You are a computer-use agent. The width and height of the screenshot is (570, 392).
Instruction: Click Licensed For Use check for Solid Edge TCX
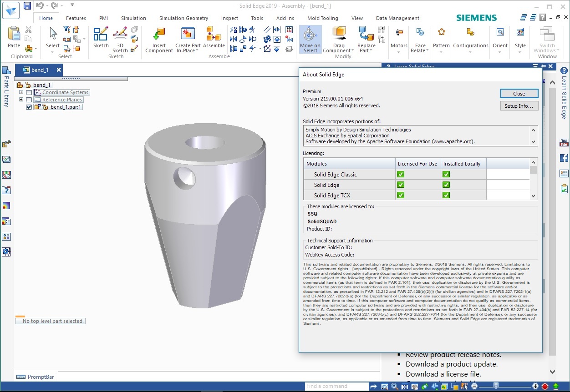click(x=401, y=195)
